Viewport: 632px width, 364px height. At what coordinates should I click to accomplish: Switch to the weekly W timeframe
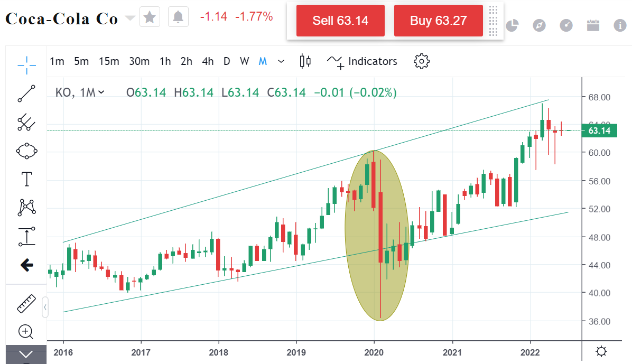(x=244, y=61)
